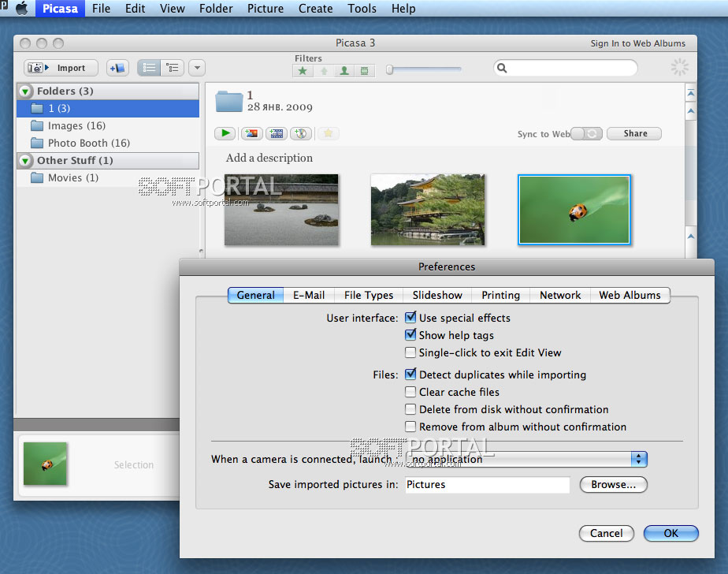Click the scroll up arrow icon
The image size is (728, 574).
691,111
